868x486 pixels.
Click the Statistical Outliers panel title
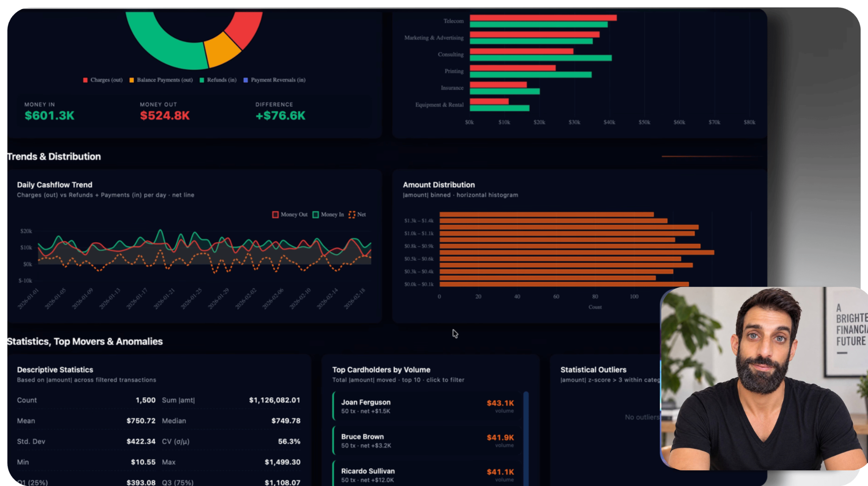(x=593, y=370)
